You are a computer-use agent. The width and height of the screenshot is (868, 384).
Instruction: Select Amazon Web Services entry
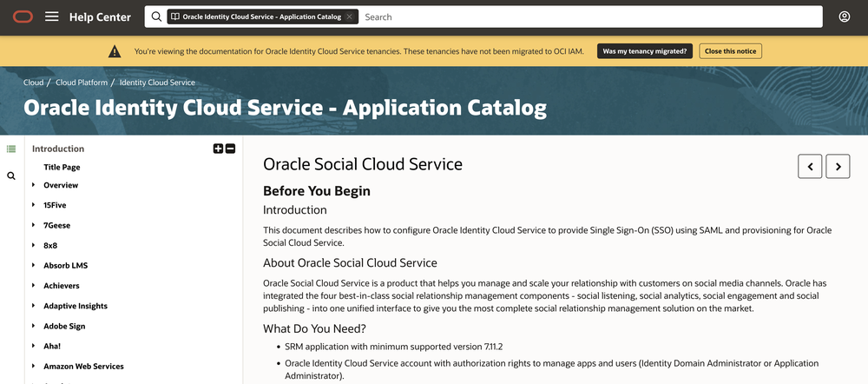[83, 367]
